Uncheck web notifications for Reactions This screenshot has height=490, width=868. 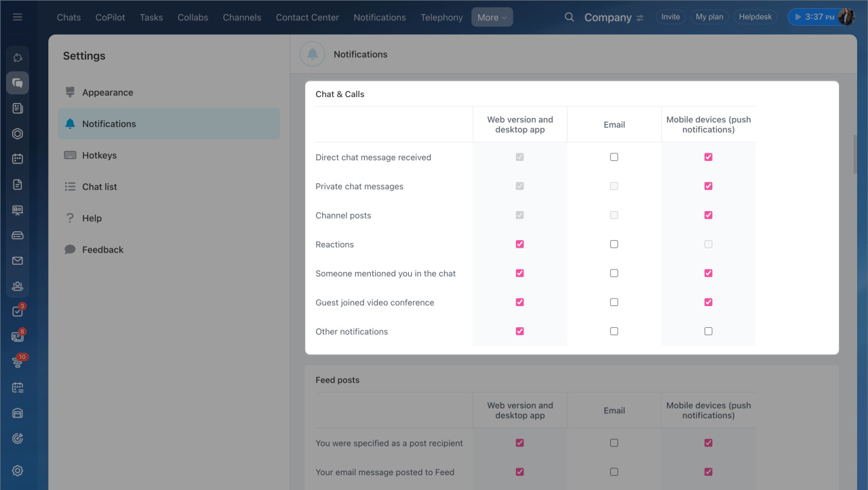coord(519,244)
